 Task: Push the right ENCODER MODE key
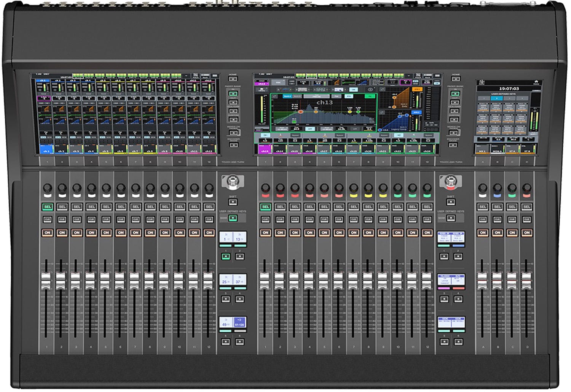pos(453,145)
